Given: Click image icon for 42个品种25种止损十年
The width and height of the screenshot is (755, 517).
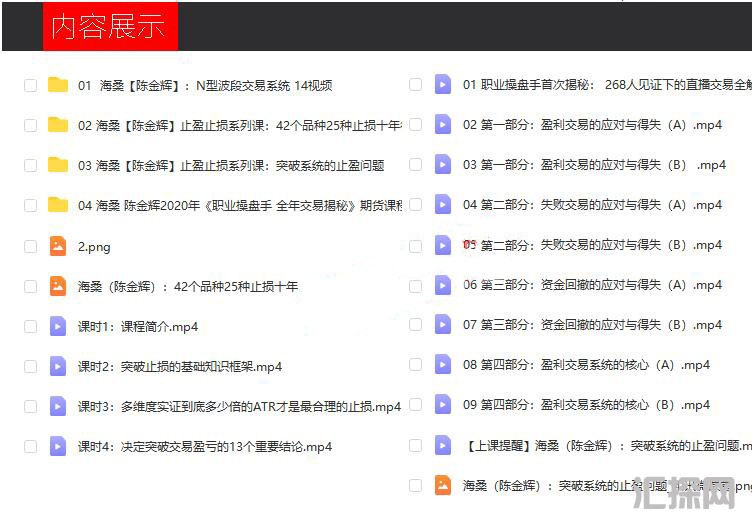Looking at the screenshot, I should coord(58,286).
